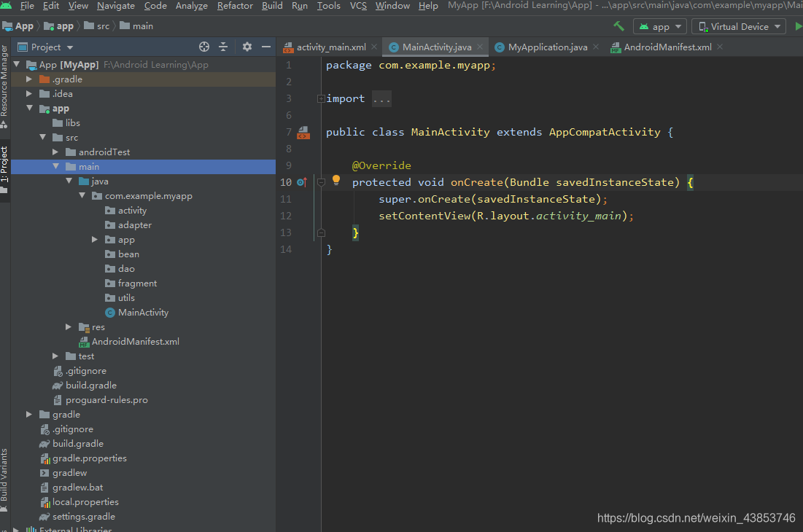Open the Navigate menu
The width and height of the screenshot is (803, 532).
(x=116, y=6)
